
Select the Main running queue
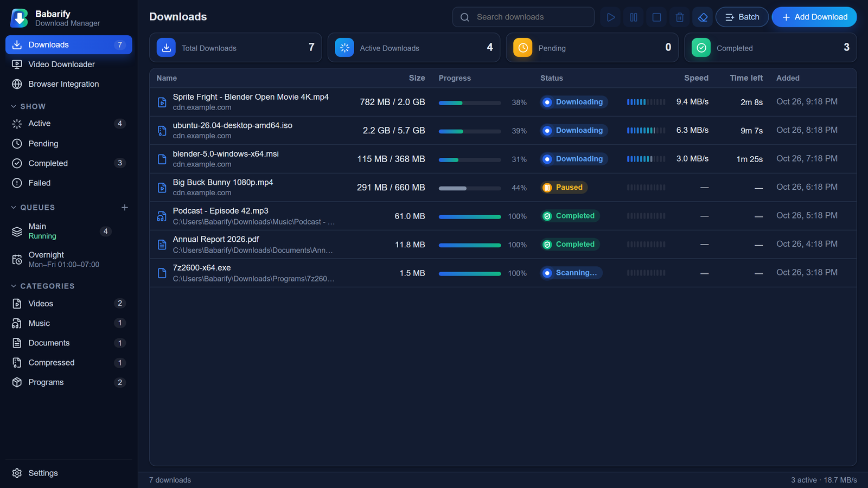tap(69, 231)
